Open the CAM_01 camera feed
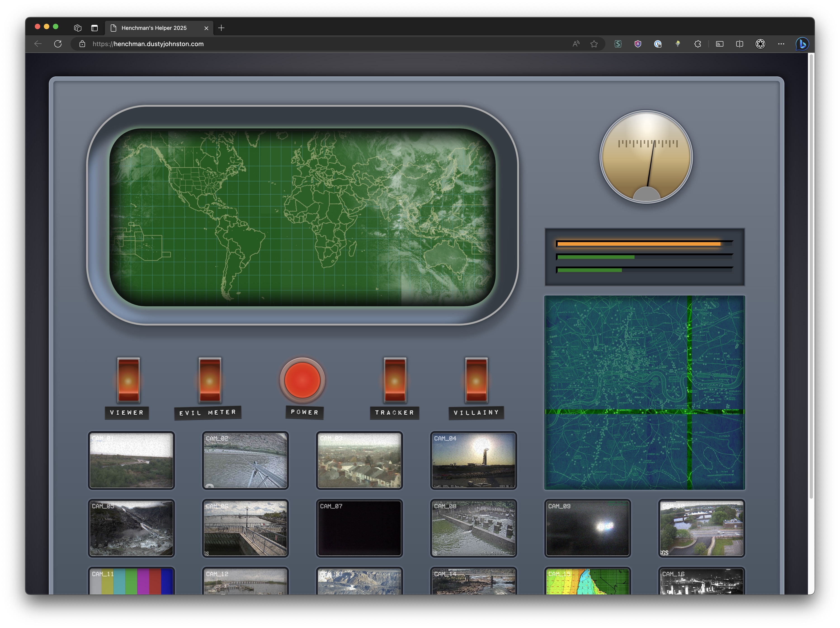Image resolution: width=840 pixels, height=628 pixels. pos(131,460)
